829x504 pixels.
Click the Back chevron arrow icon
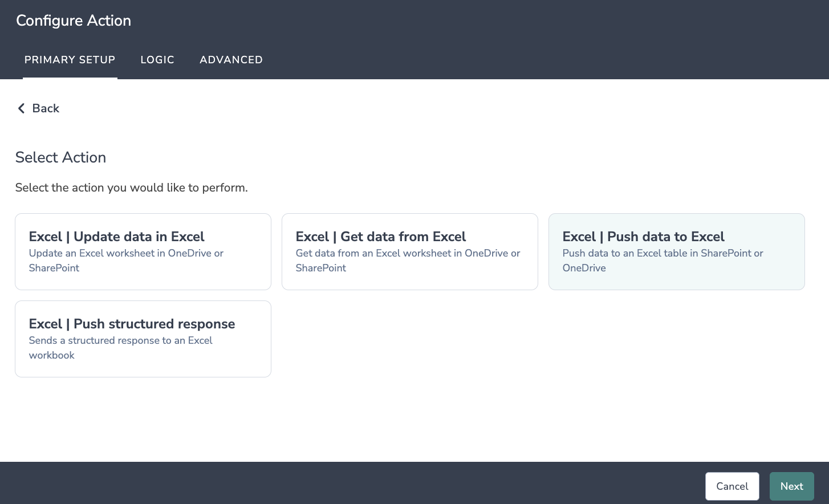tap(21, 108)
